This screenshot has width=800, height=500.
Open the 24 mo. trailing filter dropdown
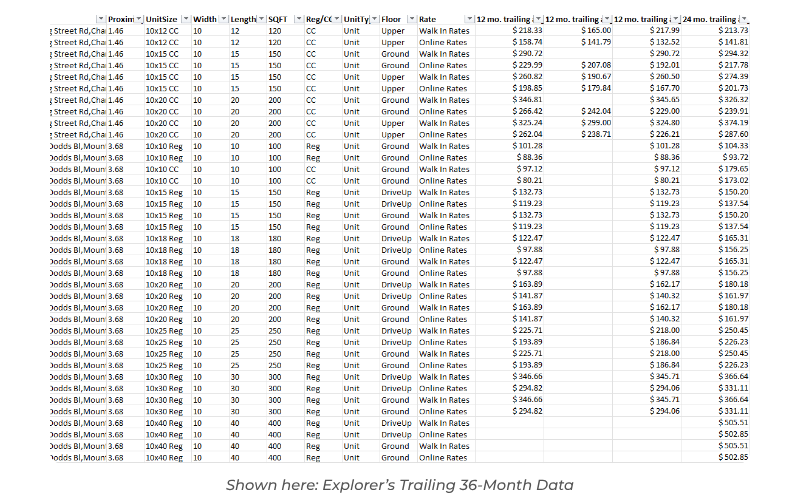pyautogui.click(x=744, y=19)
